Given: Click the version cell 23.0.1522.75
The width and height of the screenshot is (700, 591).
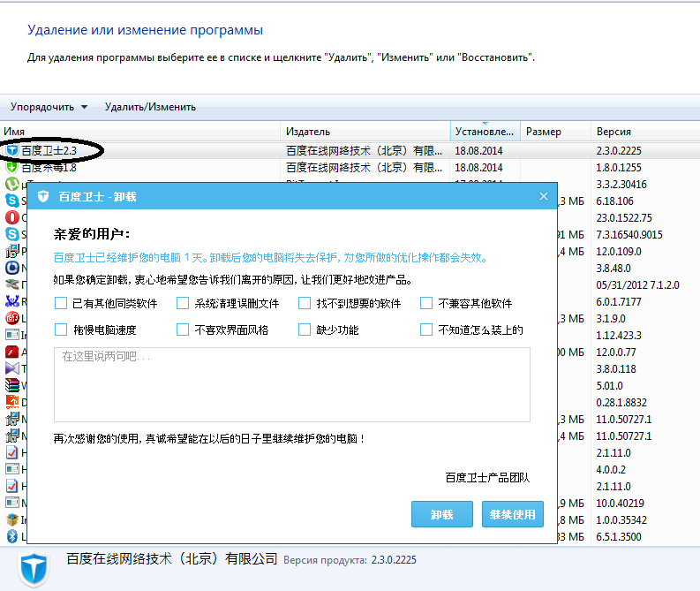Looking at the screenshot, I should click(x=624, y=218).
